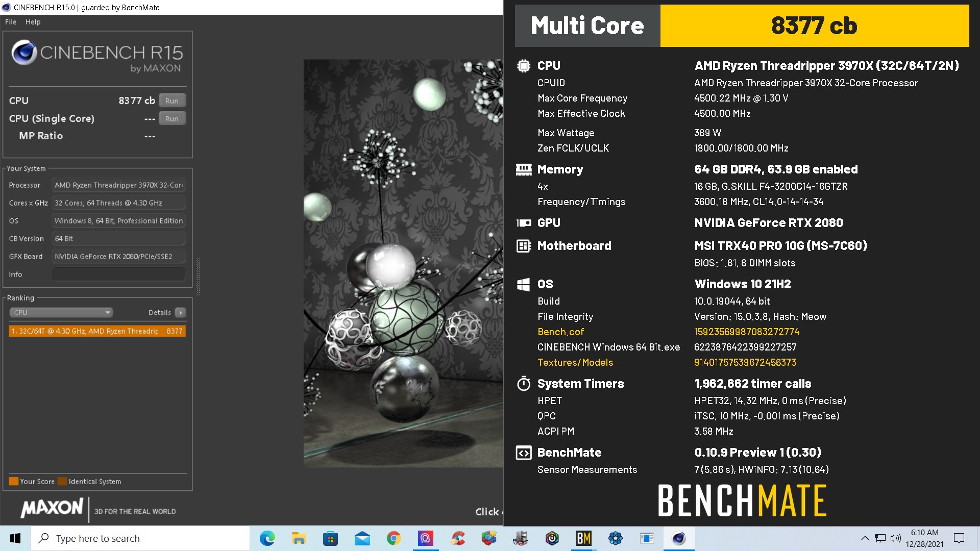Switch to the BenchMate BM taskbar icon
Viewport: 980px width, 551px height.
tap(584, 538)
